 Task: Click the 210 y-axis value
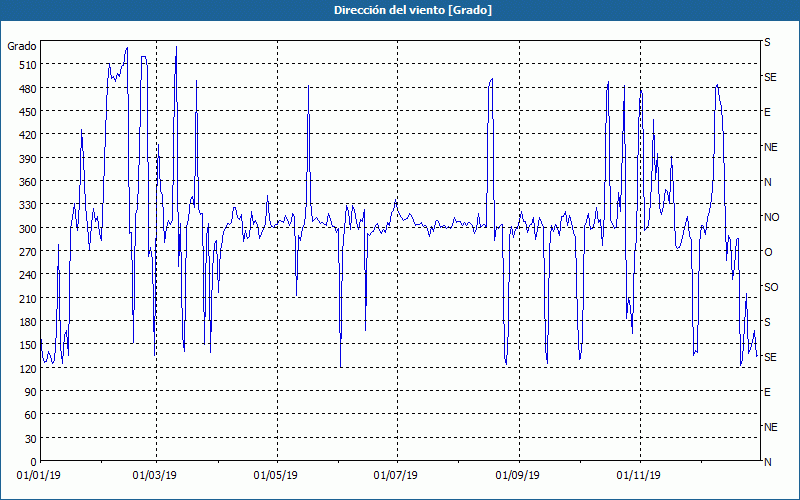[29, 298]
